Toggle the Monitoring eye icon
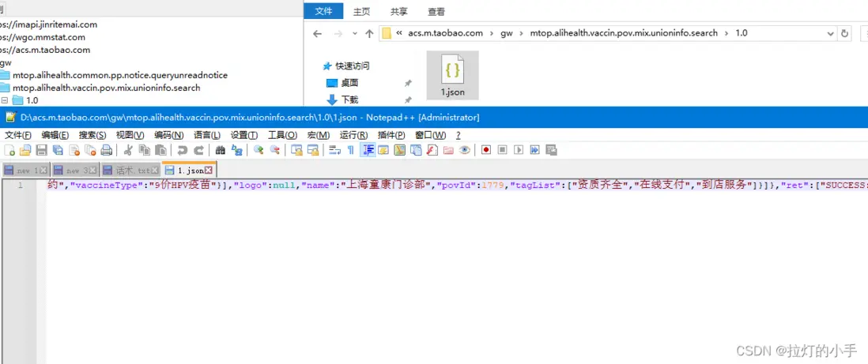Image resolution: width=868 pixels, height=364 pixels. [x=465, y=150]
